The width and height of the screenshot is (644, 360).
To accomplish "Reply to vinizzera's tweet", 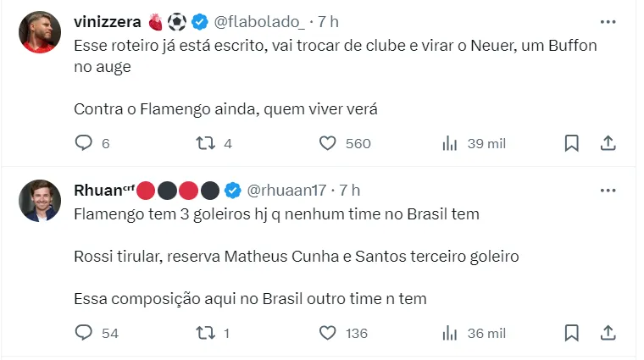I will [83, 143].
